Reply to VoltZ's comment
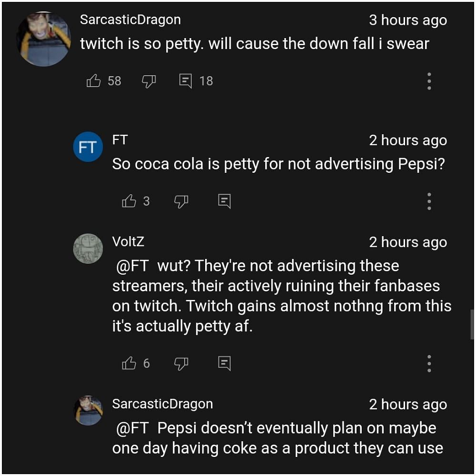The width and height of the screenshot is (476, 476). [x=225, y=364]
